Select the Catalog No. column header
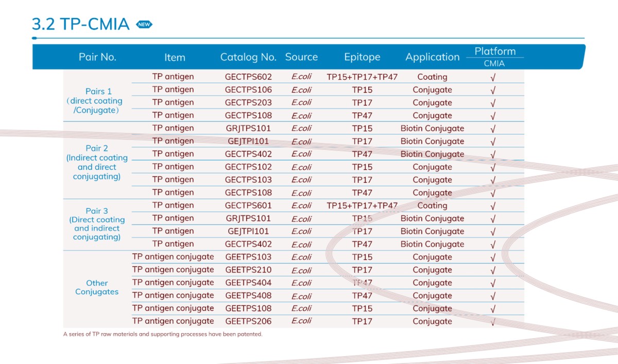618x364 pixels. 248,57
